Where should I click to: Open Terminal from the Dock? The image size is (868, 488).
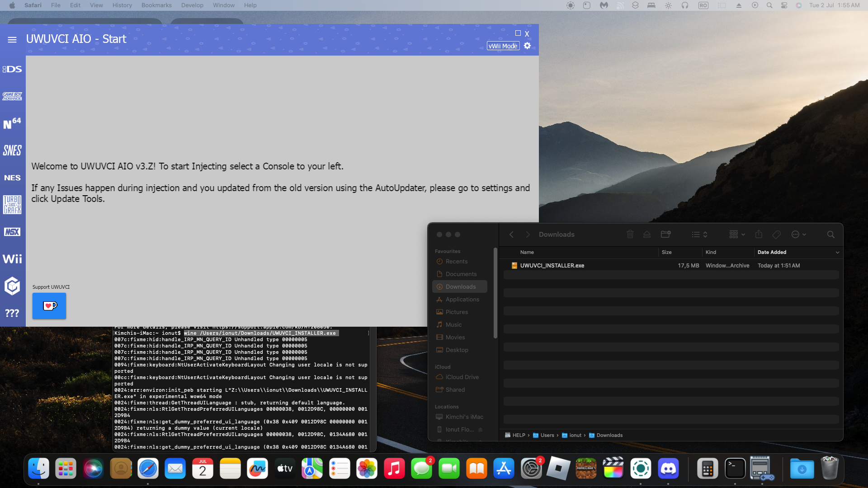click(735, 469)
